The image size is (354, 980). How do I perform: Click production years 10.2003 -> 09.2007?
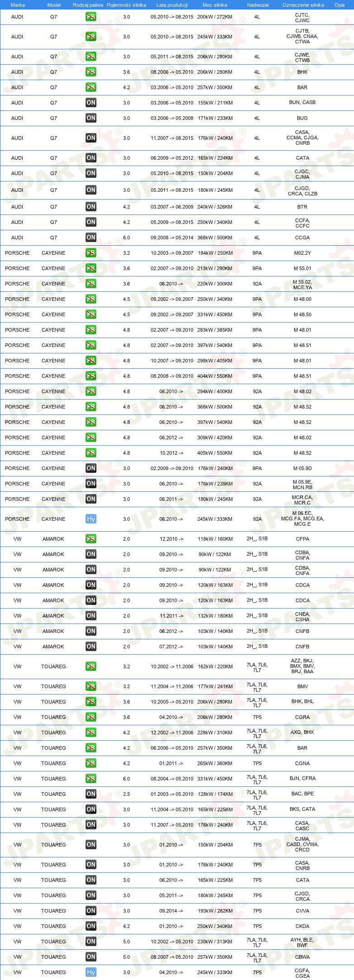pyautogui.click(x=172, y=253)
